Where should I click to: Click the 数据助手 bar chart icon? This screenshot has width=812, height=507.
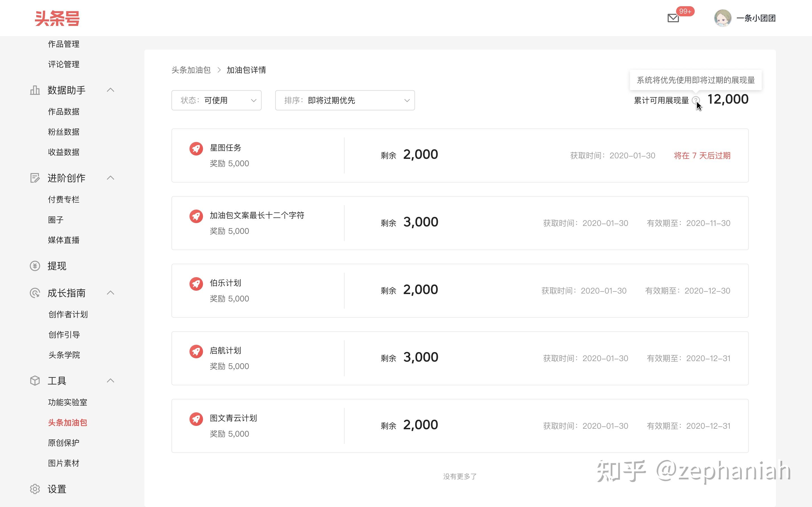35,90
